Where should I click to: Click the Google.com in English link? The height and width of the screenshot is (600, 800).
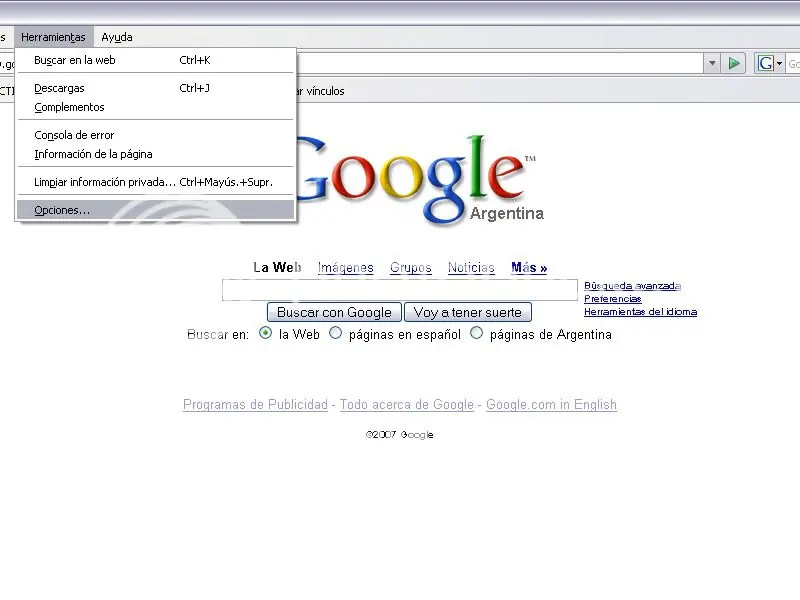click(551, 405)
